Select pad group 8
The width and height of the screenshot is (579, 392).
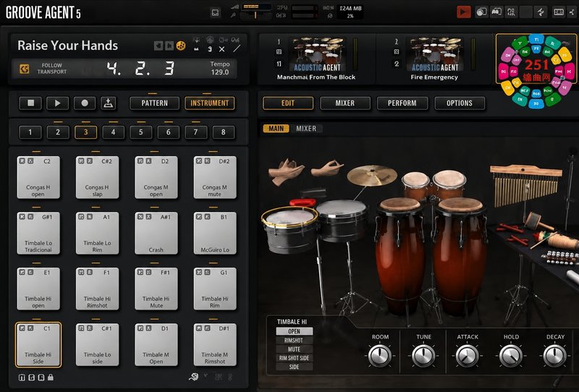point(224,132)
